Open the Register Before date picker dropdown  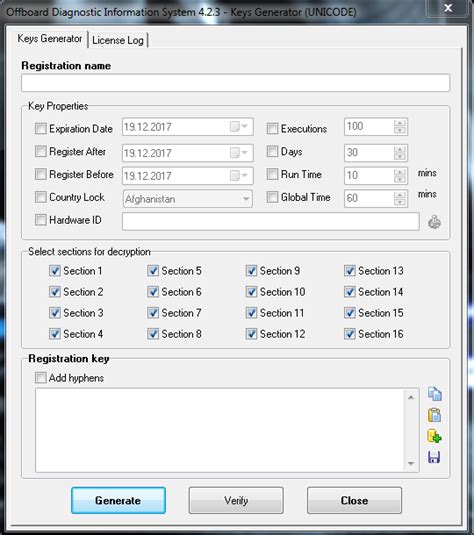click(x=239, y=175)
